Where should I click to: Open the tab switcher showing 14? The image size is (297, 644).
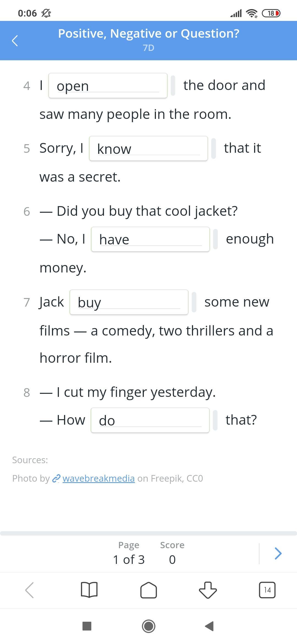(x=267, y=590)
